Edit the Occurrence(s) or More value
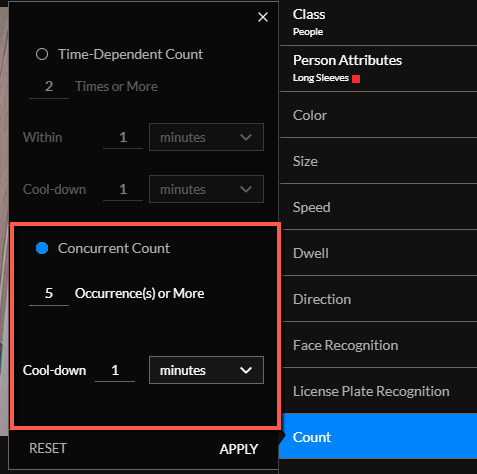477x474 pixels. pos(49,294)
